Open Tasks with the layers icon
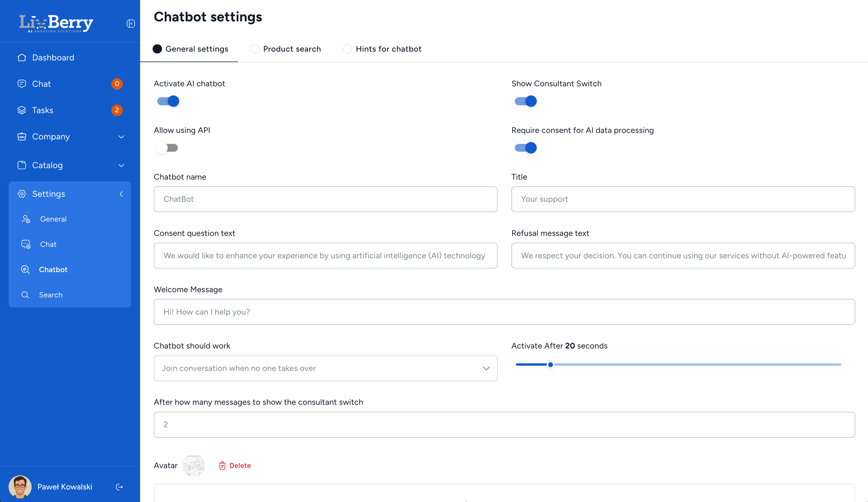 coord(22,110)
